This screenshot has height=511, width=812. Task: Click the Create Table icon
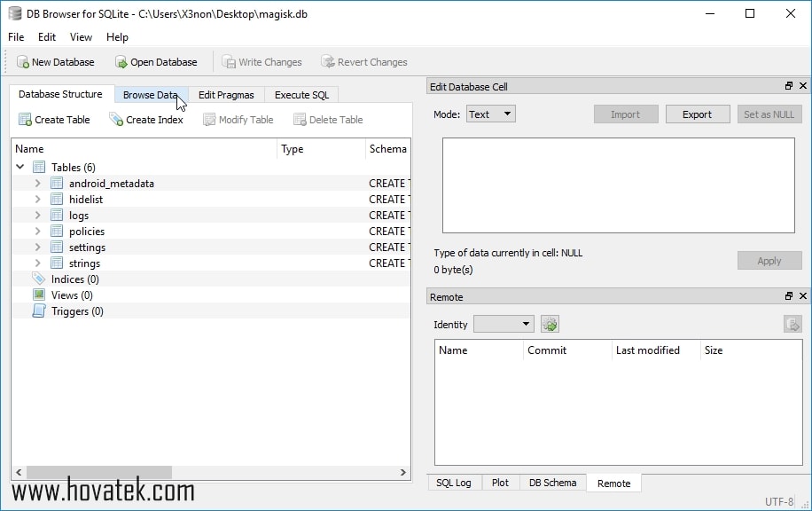pyautogui.click(x=25, y=120)
